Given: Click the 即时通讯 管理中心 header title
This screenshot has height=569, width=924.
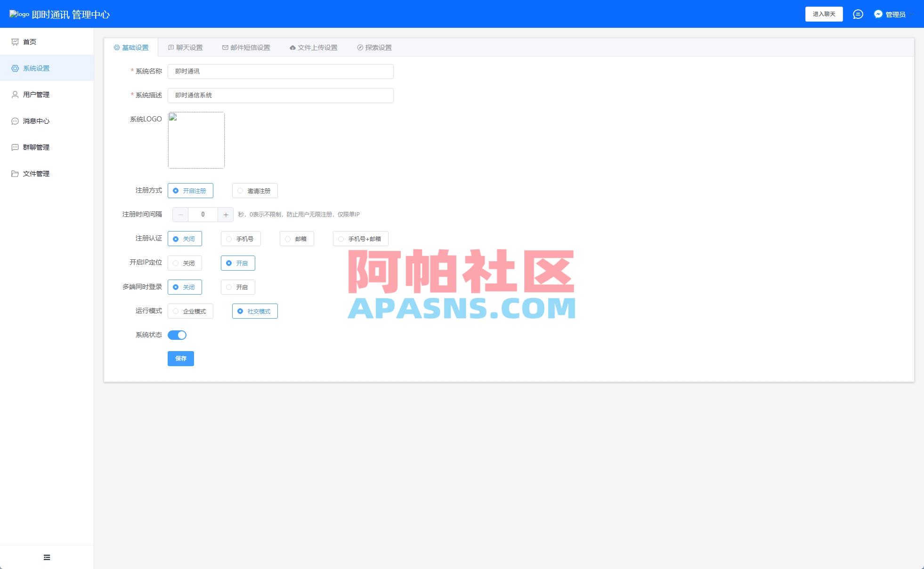Looking at the screenshot, I should (x=71, y=15).
